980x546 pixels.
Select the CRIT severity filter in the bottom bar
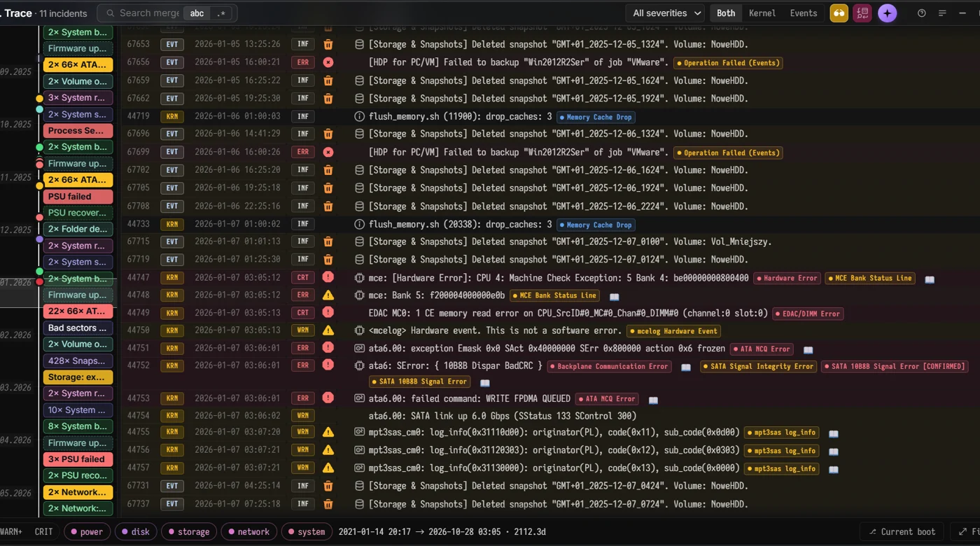[43, 532]
